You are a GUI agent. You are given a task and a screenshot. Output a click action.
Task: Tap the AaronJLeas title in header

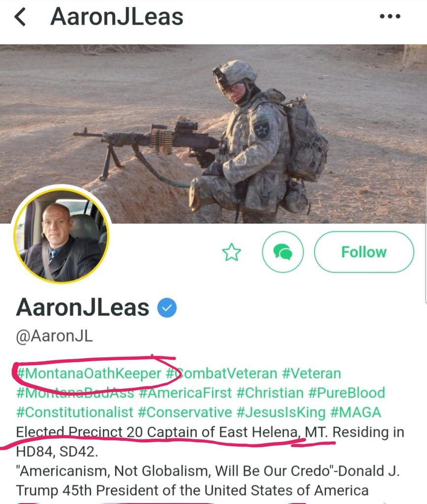pyautogui.click(x=117, y=17)
